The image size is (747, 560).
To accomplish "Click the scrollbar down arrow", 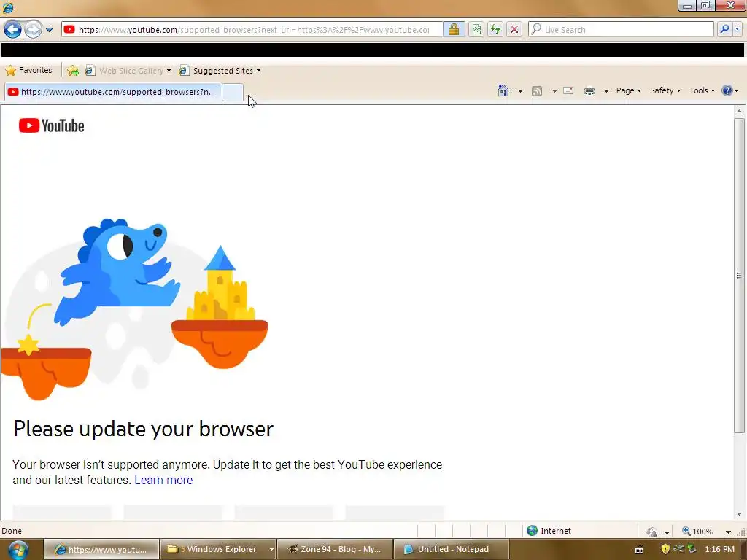I will coord(739,514).
